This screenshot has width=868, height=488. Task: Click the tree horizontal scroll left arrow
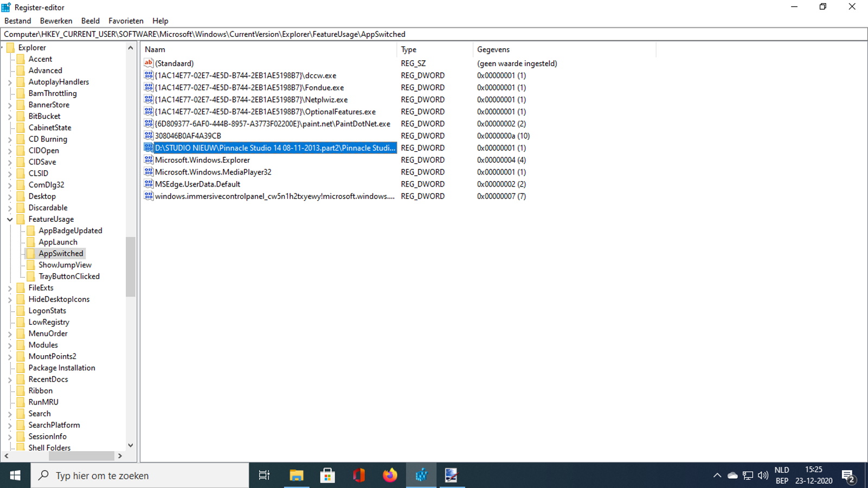7,456
